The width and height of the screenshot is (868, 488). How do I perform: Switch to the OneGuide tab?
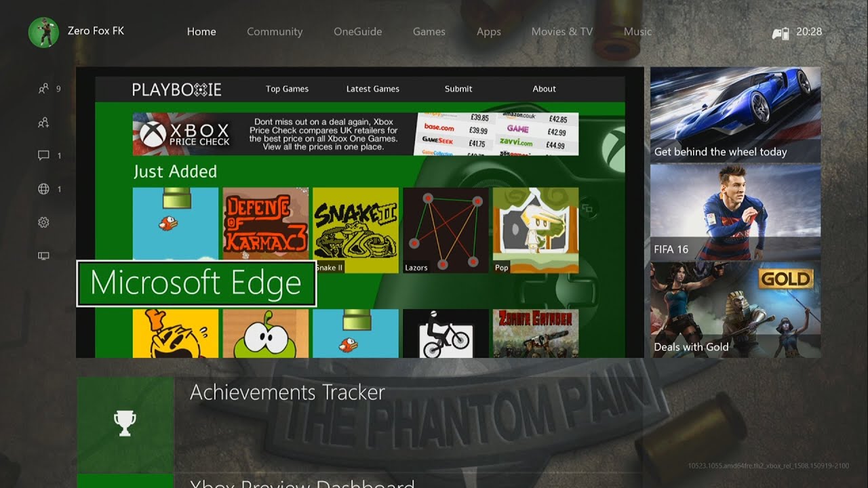(357, 32)
